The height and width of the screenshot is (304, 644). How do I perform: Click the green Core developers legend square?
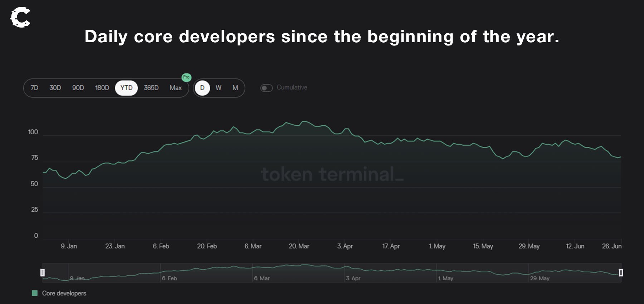point(35,293)
